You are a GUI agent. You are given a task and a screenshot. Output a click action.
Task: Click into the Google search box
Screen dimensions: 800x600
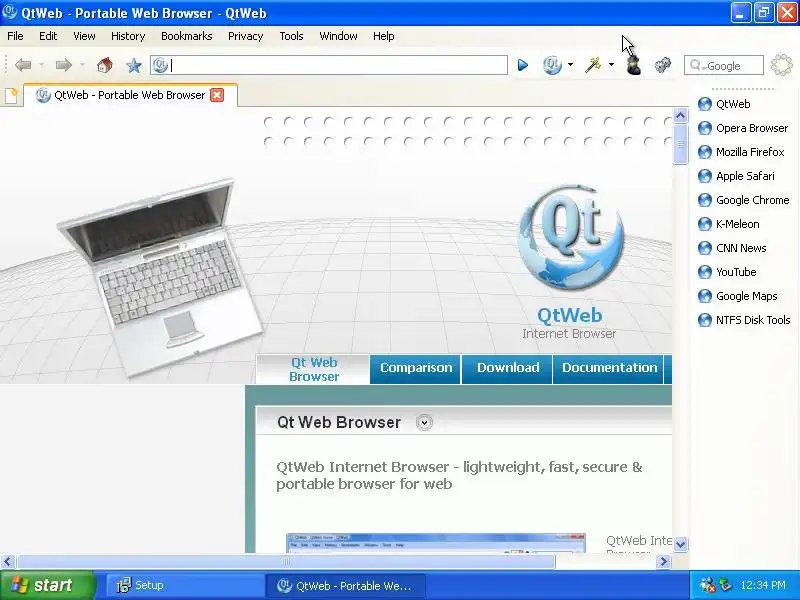(x=723, y=65)
